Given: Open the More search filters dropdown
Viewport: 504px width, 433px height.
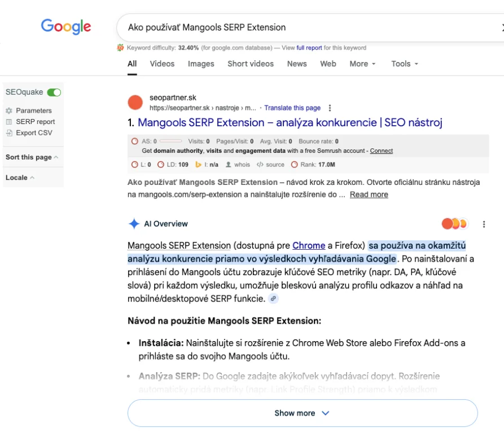Looking at the screenshot, I should point(362,64).
